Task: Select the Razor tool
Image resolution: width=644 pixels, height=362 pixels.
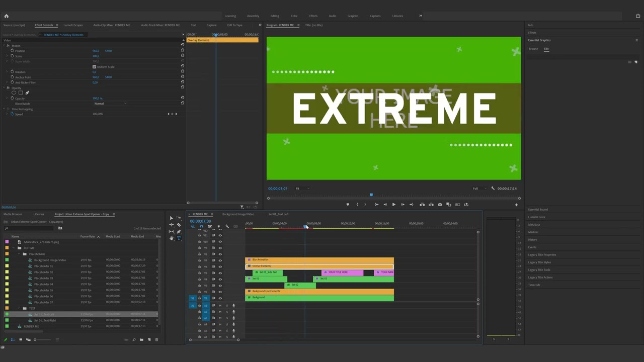Action: tap(179, 225)
